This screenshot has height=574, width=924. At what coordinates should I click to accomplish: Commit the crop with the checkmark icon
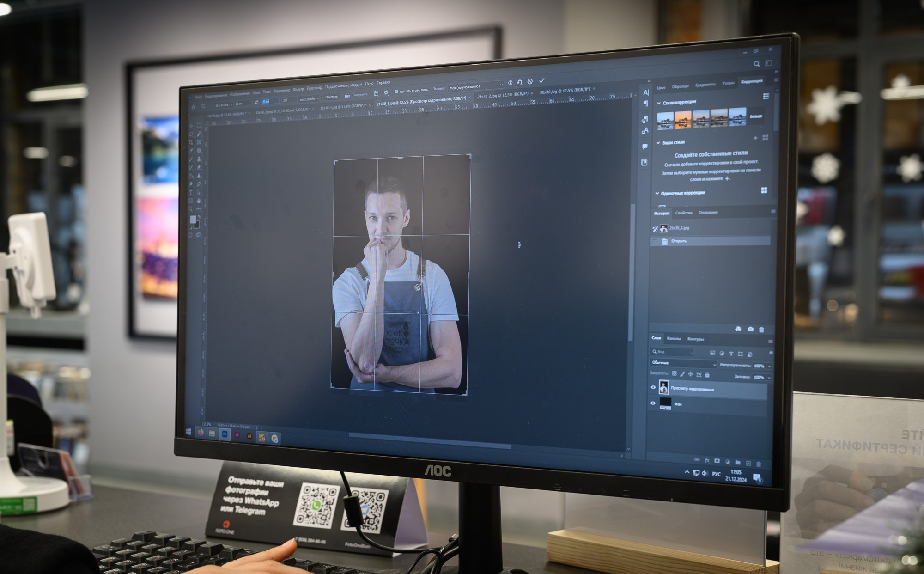pos(542,80)
